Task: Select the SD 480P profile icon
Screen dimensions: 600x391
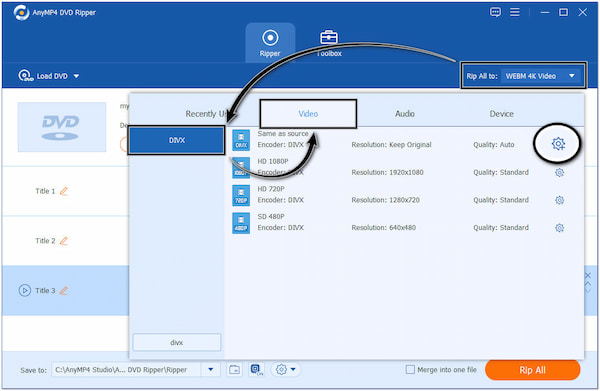Action: point(241,223)
